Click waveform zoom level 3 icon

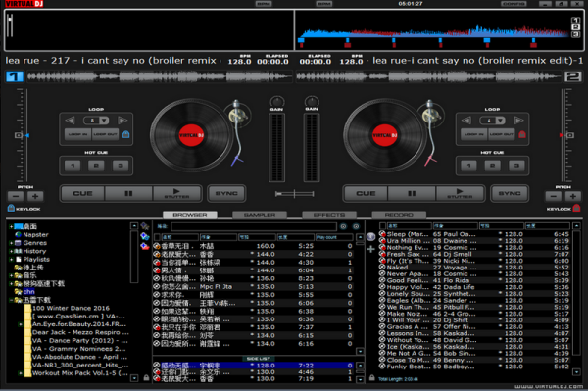pyautogui.click(x=575, y=34)
